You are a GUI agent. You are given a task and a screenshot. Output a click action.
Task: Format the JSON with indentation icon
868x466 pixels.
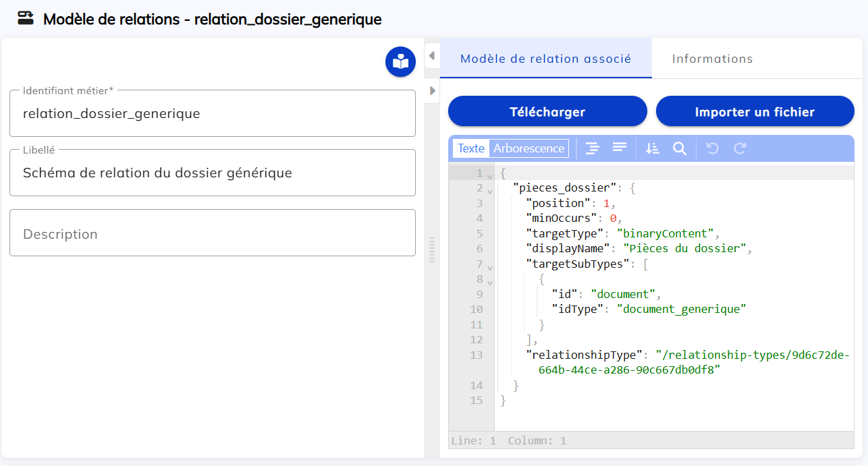pyautogui.click(x=592, y=148)
